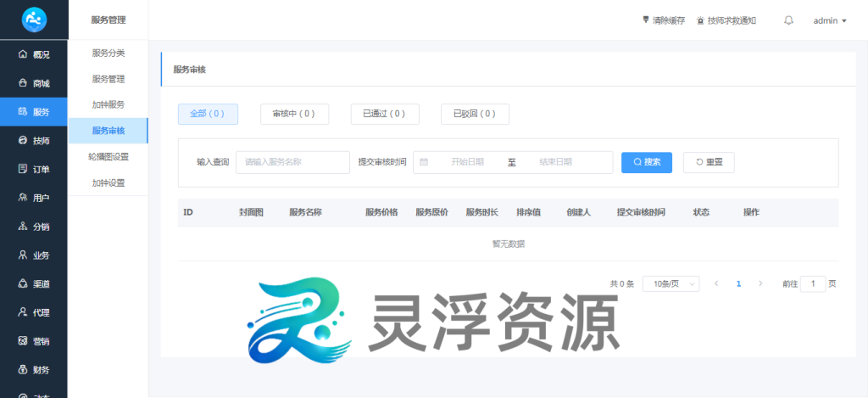The height and width of the screenshot is (398, 868).
Task: Open the 概况 overview home icon
Action: (x=23, y=54)
